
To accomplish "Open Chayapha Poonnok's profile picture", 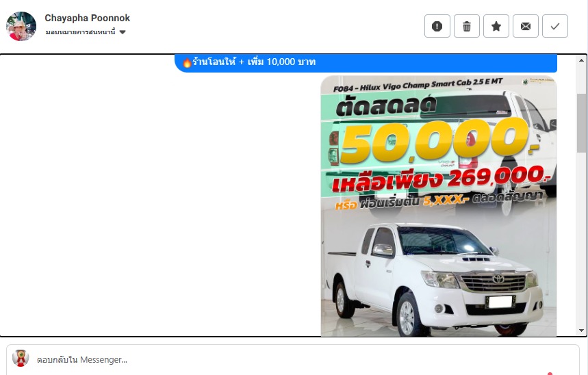I will 21,26.
